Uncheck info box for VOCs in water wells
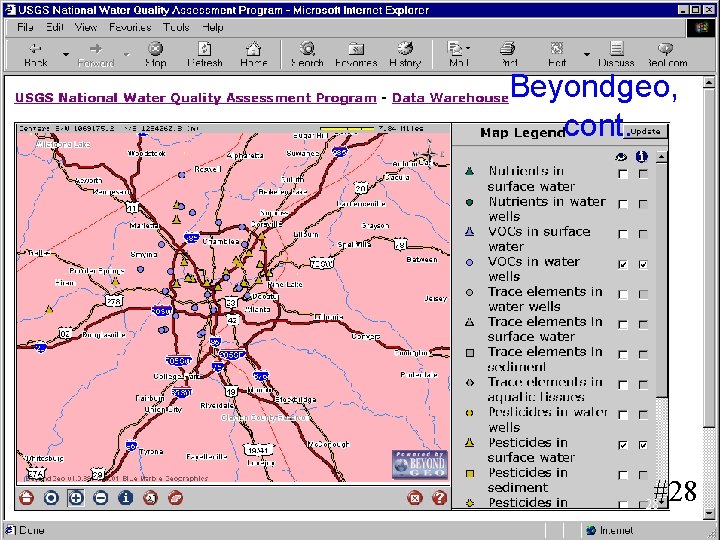This screenshot has width=720, height=540. point(643,264)
